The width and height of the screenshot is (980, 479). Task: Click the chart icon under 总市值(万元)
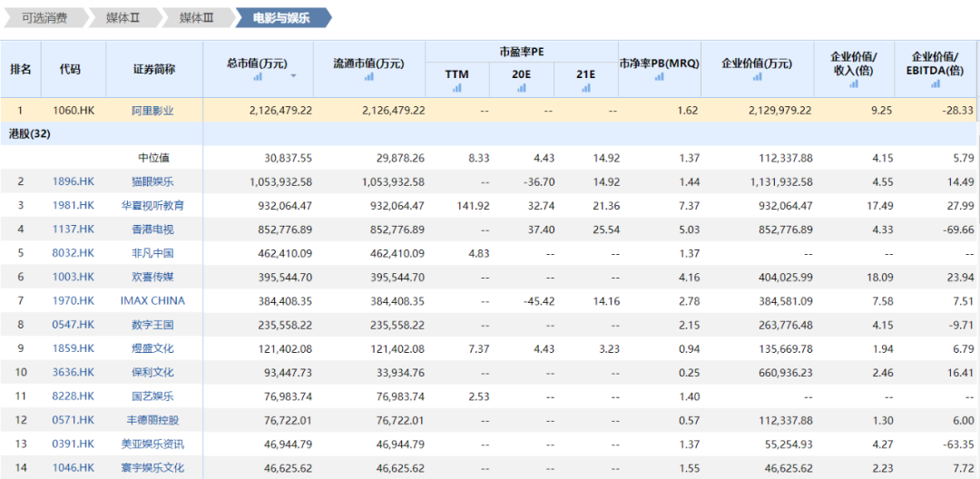click(258, 77)
